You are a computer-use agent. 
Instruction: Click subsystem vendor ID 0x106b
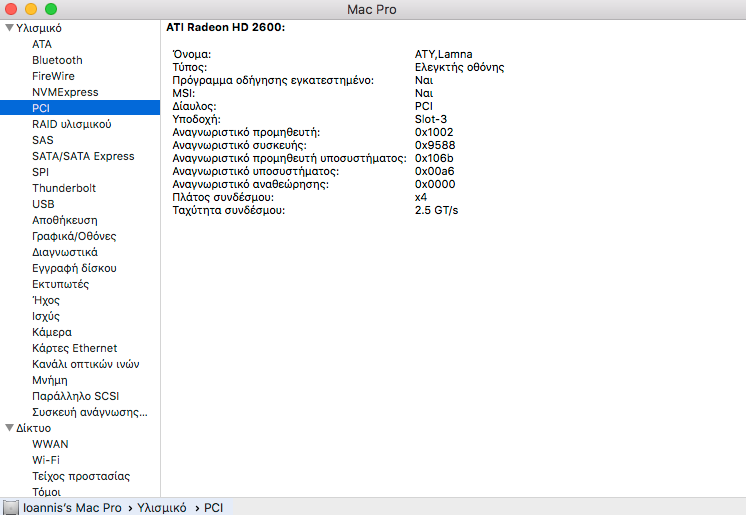434,158
